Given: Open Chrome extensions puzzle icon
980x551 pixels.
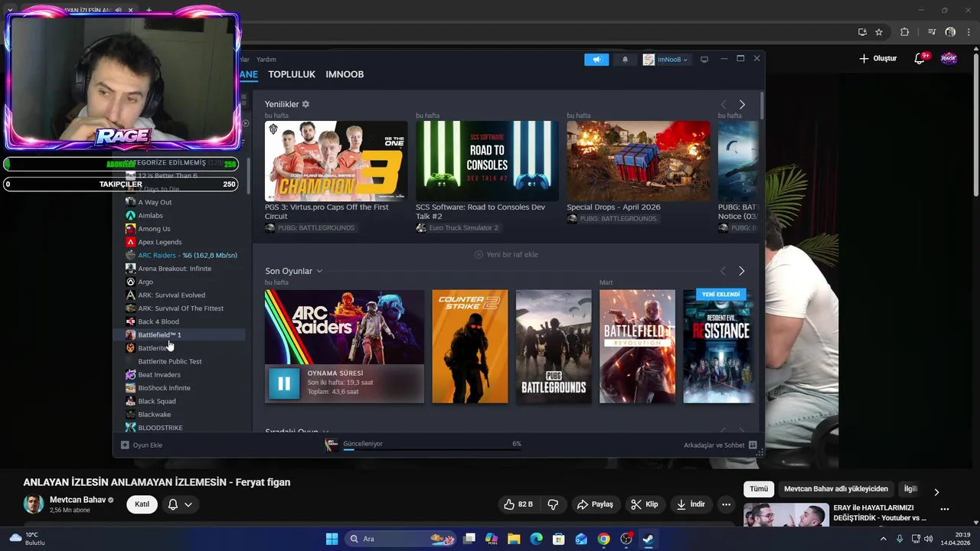Looking at the screenshot, I should (904, 32).
